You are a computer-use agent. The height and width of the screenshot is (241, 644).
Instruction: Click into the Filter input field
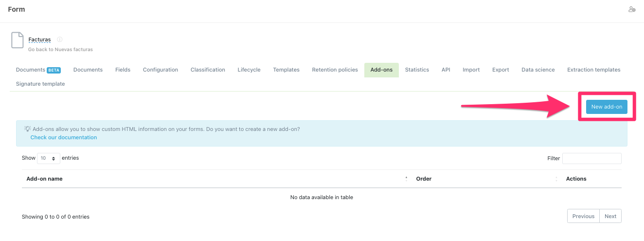[x=591, y=158]
